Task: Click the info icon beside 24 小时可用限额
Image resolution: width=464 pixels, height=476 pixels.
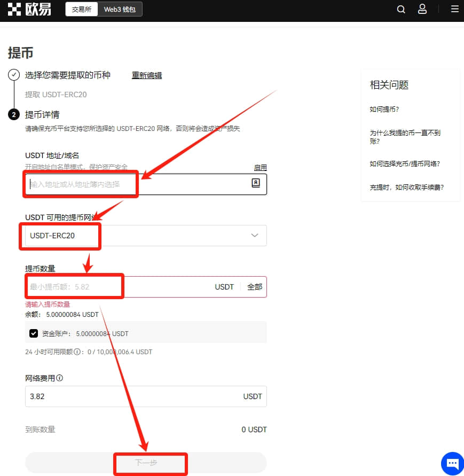Action: click(x=77, y=352)
